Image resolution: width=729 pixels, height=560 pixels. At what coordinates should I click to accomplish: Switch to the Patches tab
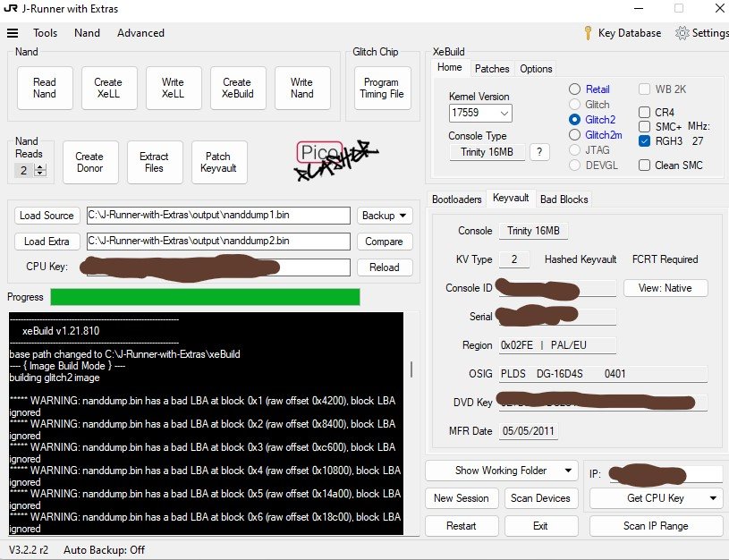point(492,69)
